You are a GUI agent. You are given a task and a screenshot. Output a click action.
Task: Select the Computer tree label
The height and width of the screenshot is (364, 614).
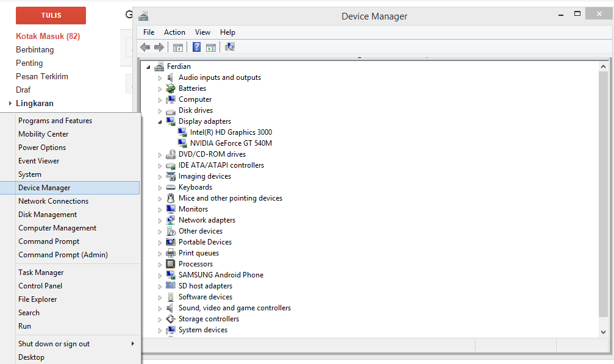point(195,99)
